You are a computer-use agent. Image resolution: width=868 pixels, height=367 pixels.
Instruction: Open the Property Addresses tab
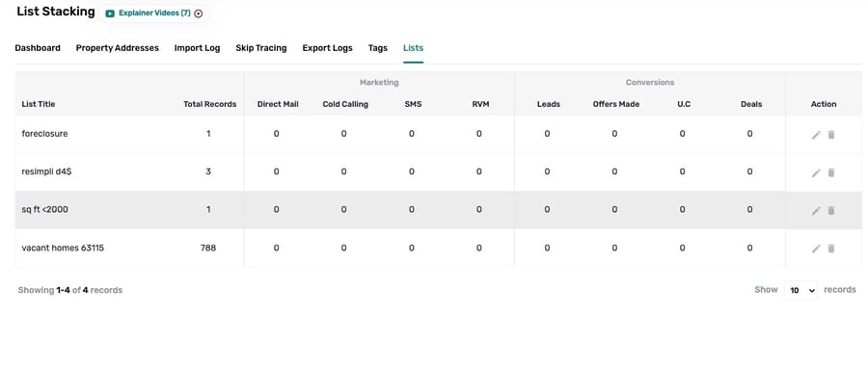point(118,48)
